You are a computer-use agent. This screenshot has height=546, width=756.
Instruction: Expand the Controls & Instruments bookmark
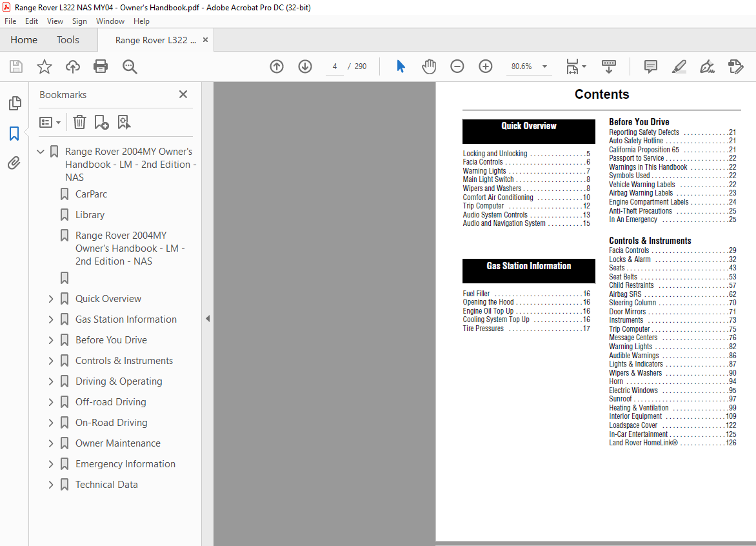(50, 361)
